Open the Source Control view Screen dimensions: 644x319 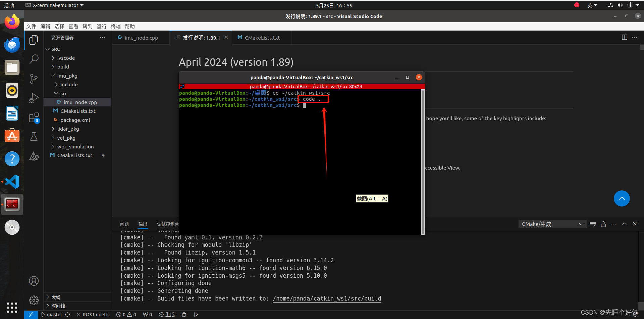(34, 79)
